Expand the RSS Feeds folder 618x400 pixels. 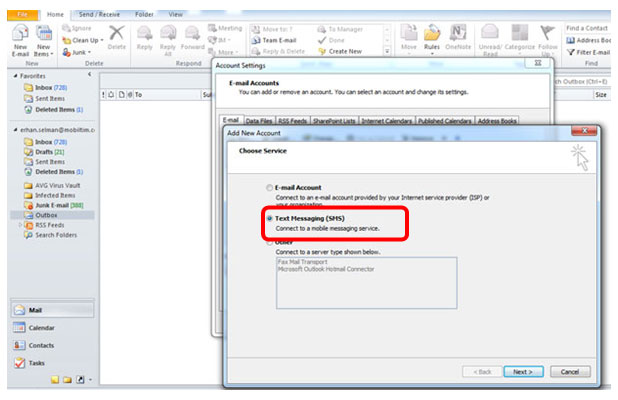[x=20, y=225]
